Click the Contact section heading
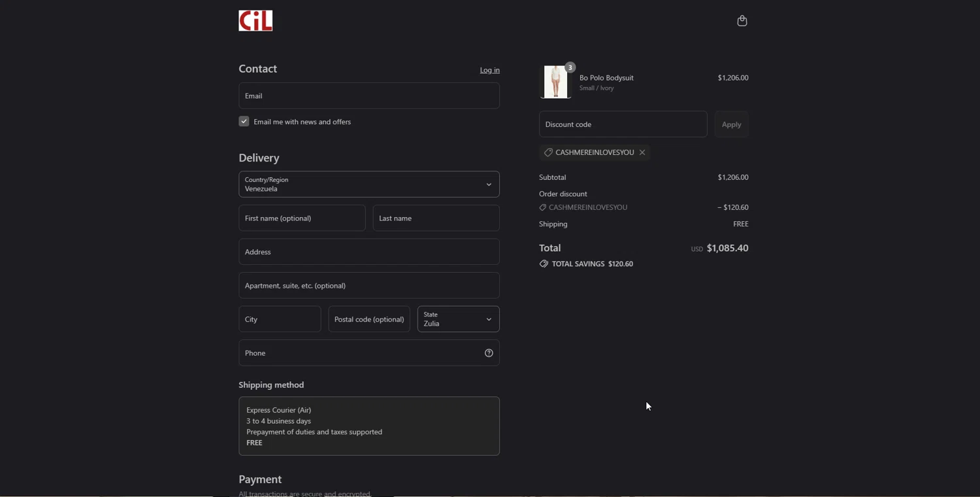 pos(257,69)
